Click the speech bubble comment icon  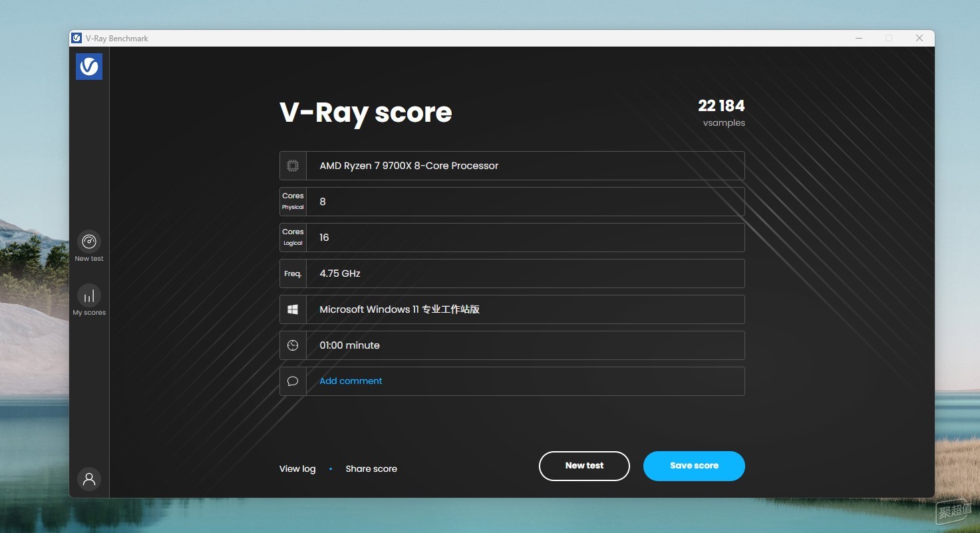(x=293, y=381)
